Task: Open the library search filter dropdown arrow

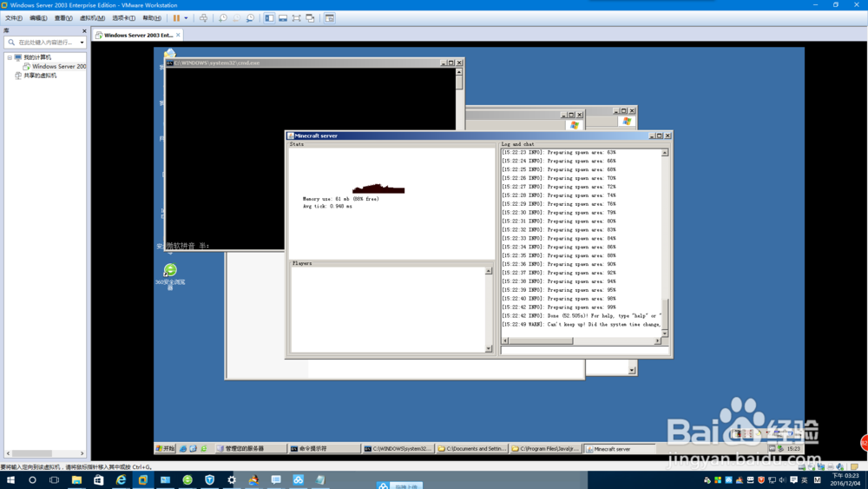Action: pyautogui.click(x=82, y=43)
